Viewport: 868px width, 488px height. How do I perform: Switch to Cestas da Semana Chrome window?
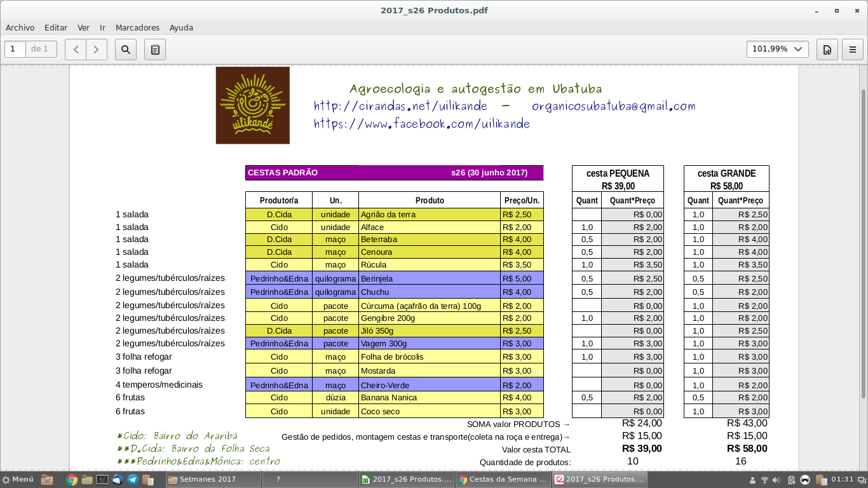coord(502,480)
